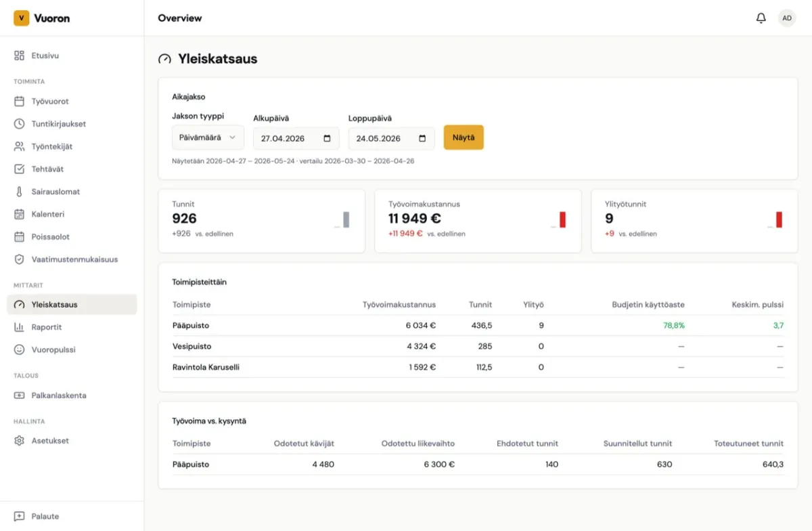Click the Raportit bar chart icon
Image resolution: width=812 pixels, height=531 pixels.
click(x=19, y=327)
